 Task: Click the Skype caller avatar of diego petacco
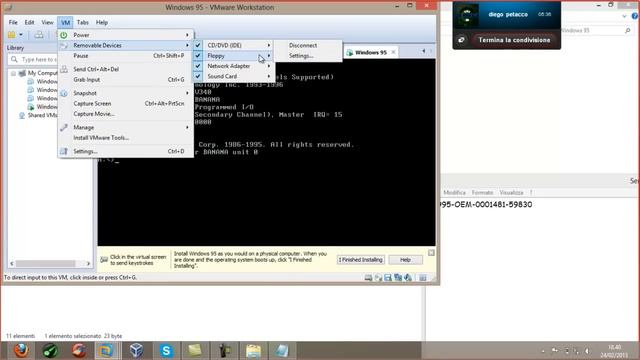tap(467, 15)
